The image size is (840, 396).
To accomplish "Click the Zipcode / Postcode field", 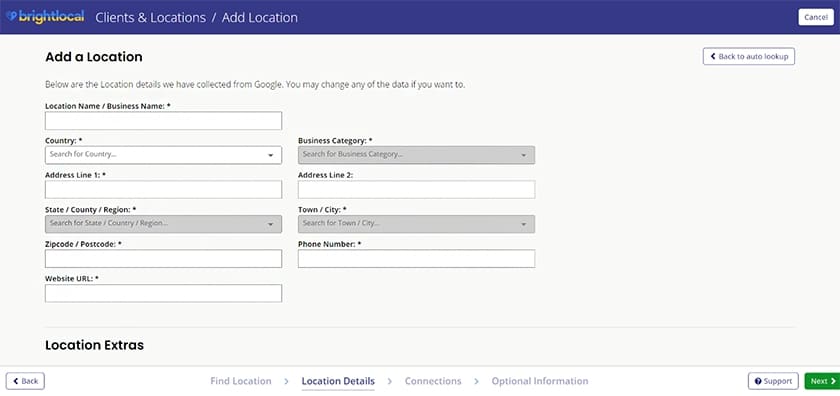I will point(163,258).
